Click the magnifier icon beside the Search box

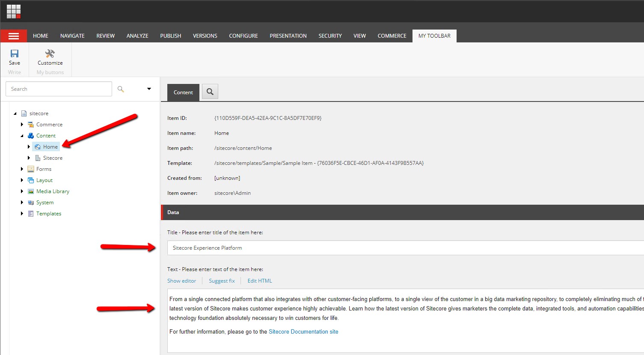click(121, 89)
